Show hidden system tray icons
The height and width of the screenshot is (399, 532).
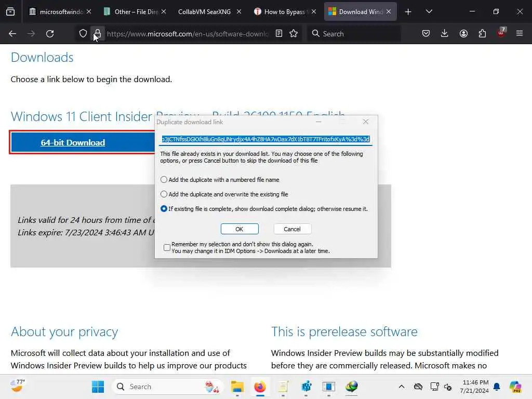(x=402, y=387)
